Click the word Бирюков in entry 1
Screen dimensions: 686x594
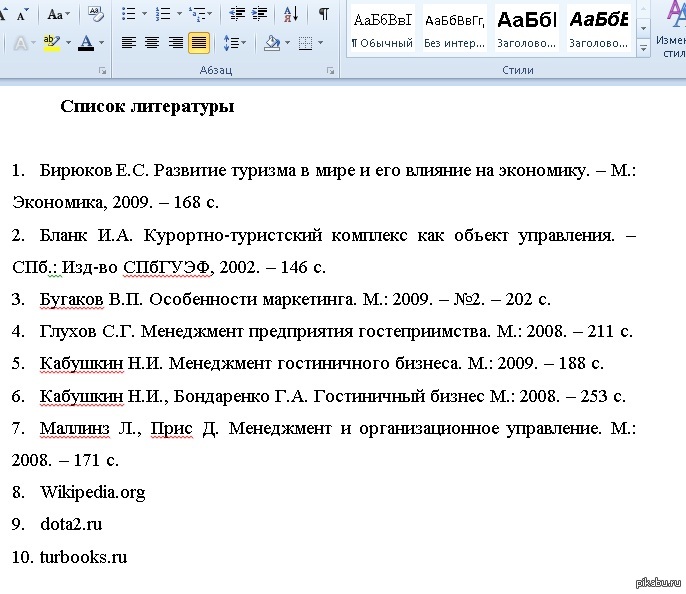76,170
